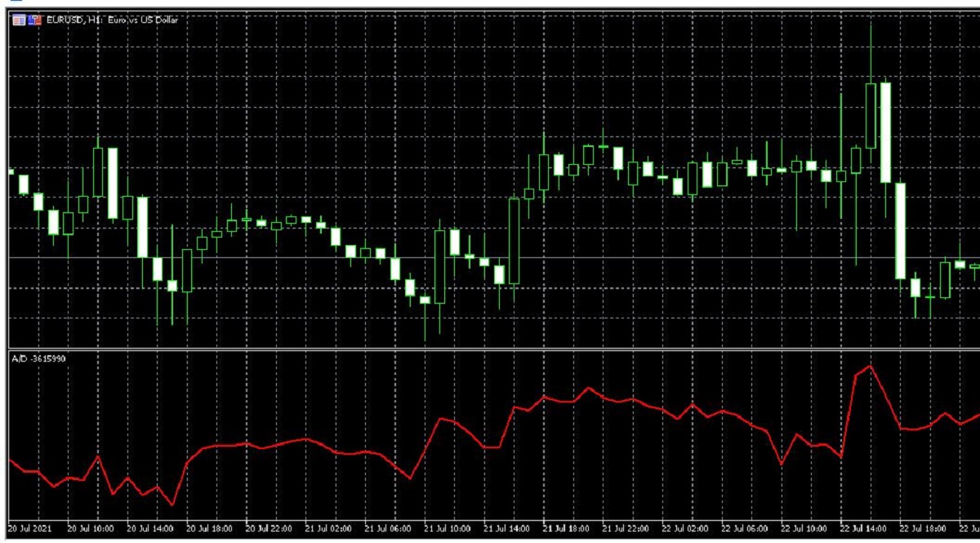Image resolution: width=980 pixels, height=543 pixels.
Task: Click the 21 Jul 18:00 time label
Action: 568,529
